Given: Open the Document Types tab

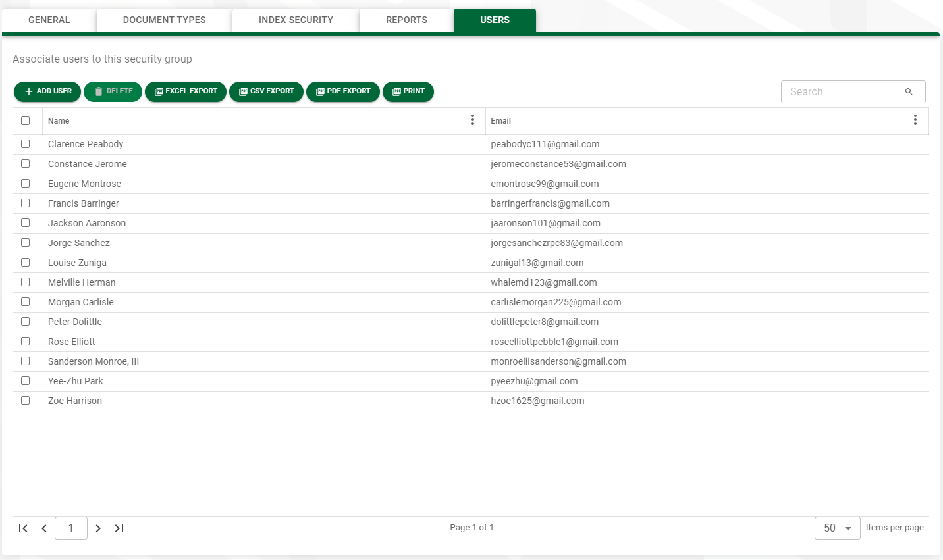Looking at the screenshot, I should [165, 20].
